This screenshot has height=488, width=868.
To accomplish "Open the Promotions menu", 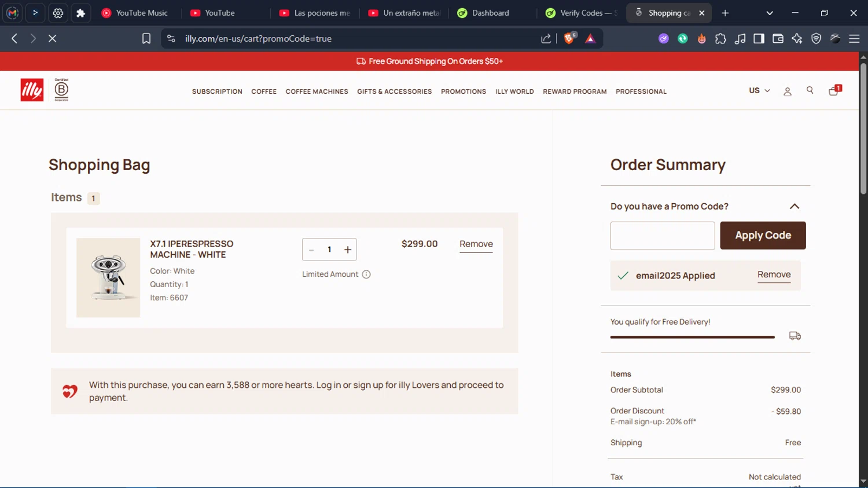I will [x=464, y=91].
